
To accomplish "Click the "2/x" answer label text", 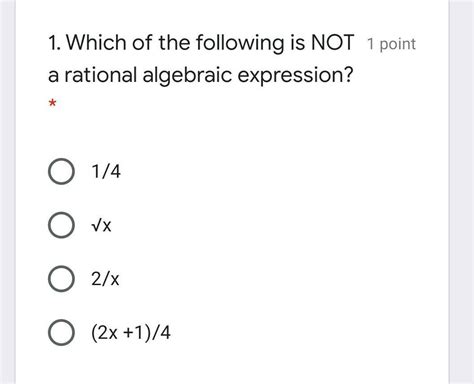I will click(105, 279).
